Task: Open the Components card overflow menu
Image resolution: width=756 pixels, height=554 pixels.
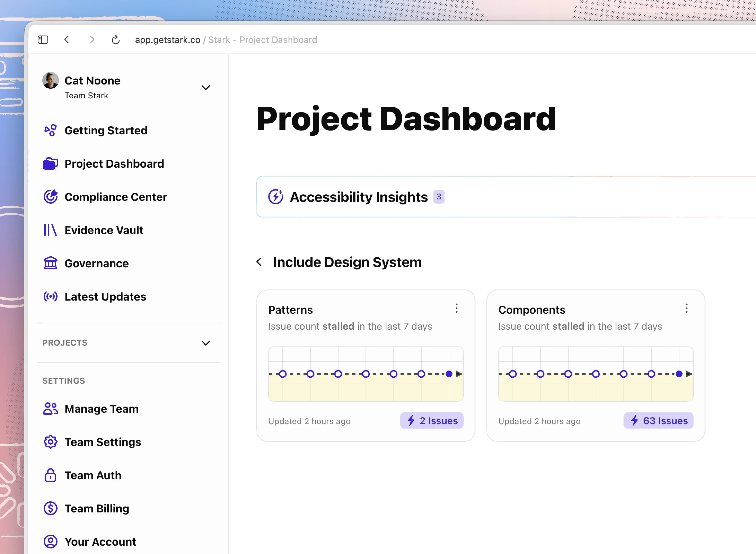Action: click(687, 308)
